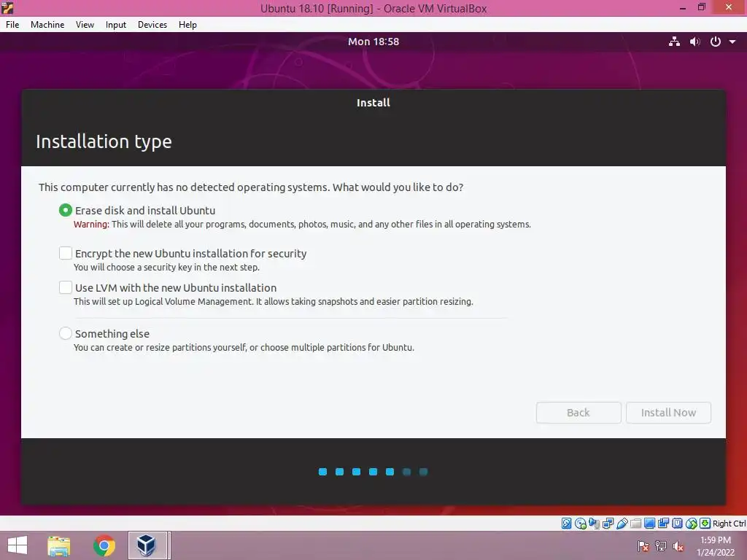Click the Right Ctrl host key label
The height and width of the screenshot is (560, 747).
(x=729, y=524)
